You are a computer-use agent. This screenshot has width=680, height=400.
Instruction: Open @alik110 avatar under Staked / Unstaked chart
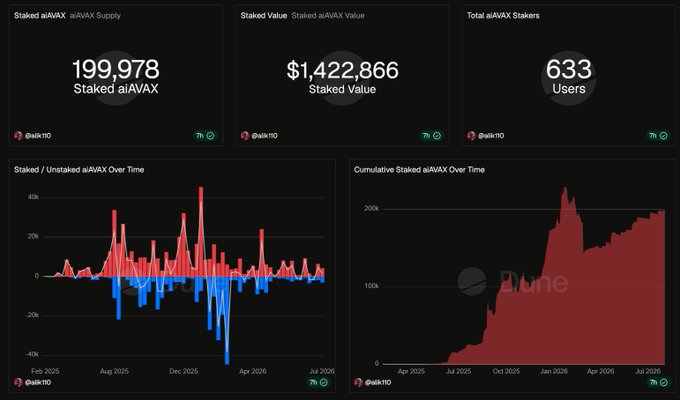click(18, 382)
